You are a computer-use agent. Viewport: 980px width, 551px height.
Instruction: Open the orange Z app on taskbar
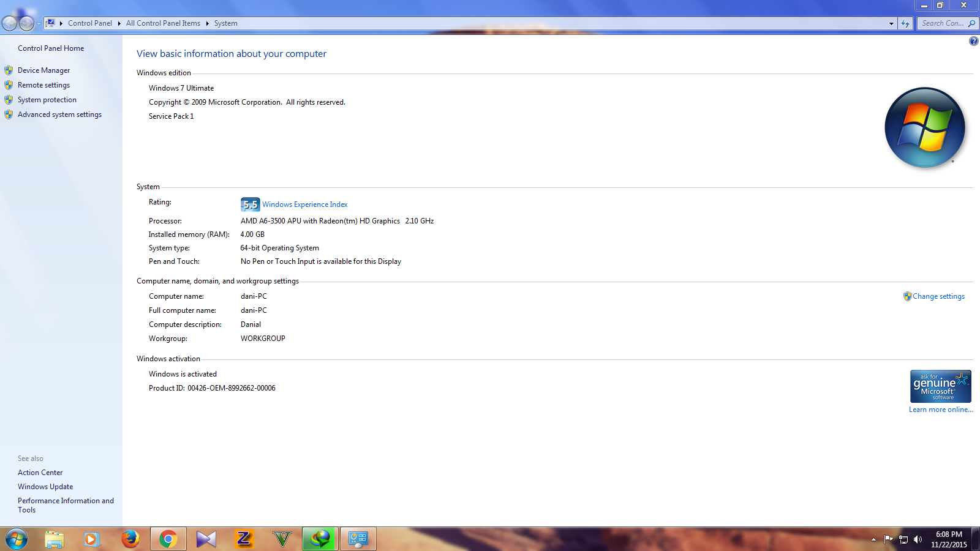click(244, 539)
